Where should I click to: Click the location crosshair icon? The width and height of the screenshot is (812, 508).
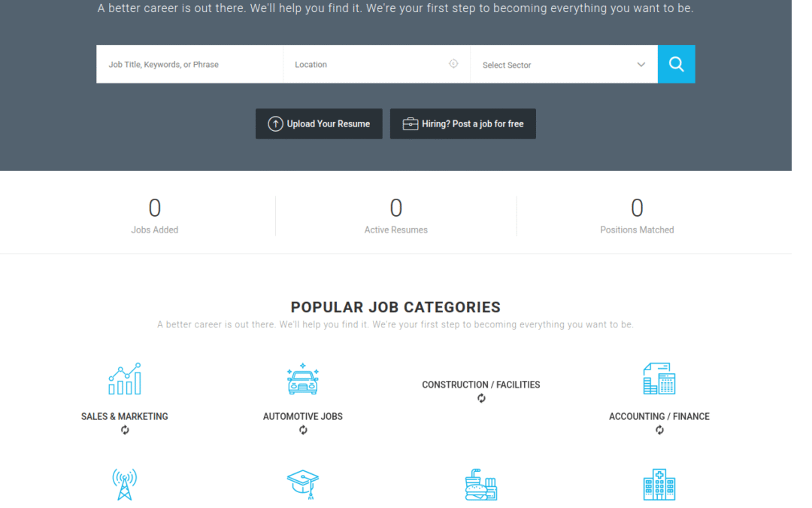tap(453, 64)
